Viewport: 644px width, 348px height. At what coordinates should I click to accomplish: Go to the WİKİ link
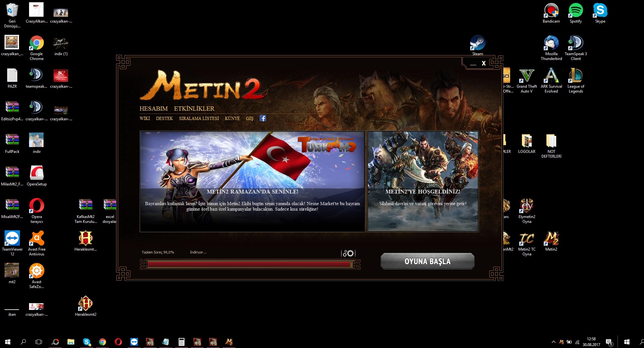[x=145, y=118]
